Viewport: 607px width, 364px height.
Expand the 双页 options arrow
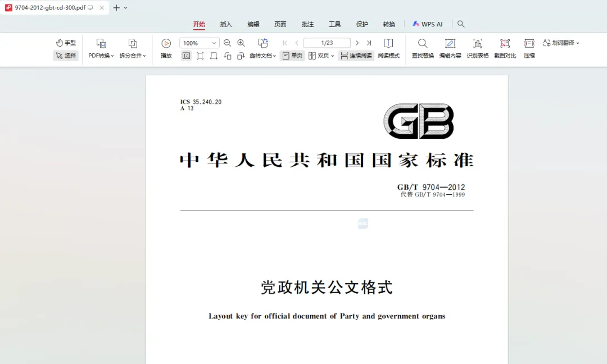tap(333, 56)
